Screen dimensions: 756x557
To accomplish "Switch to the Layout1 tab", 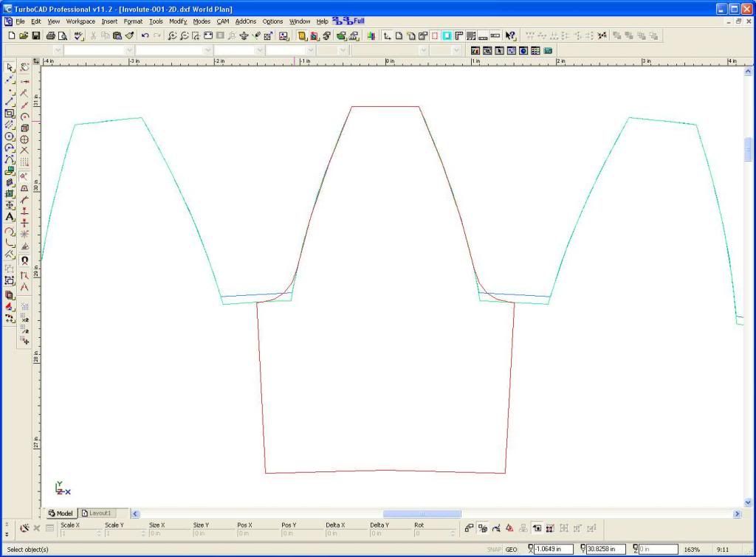I will pyautogui.click(x=97, y=513).
